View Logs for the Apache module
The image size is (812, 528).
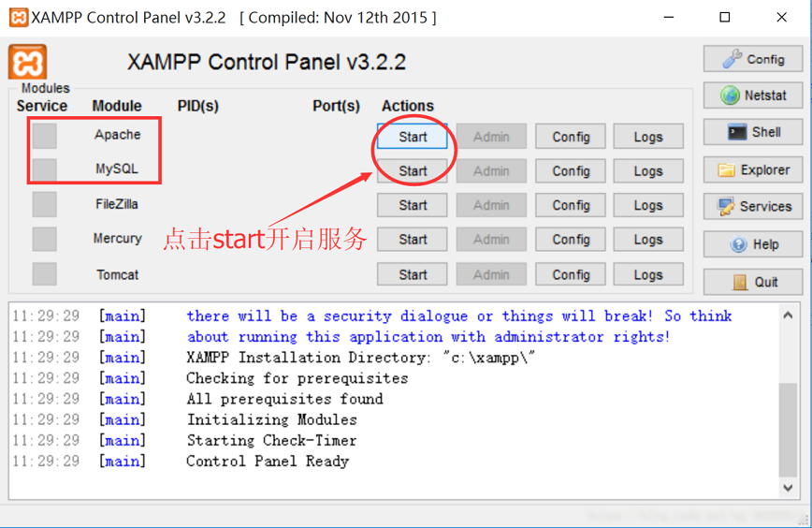[x=647, y=137]
